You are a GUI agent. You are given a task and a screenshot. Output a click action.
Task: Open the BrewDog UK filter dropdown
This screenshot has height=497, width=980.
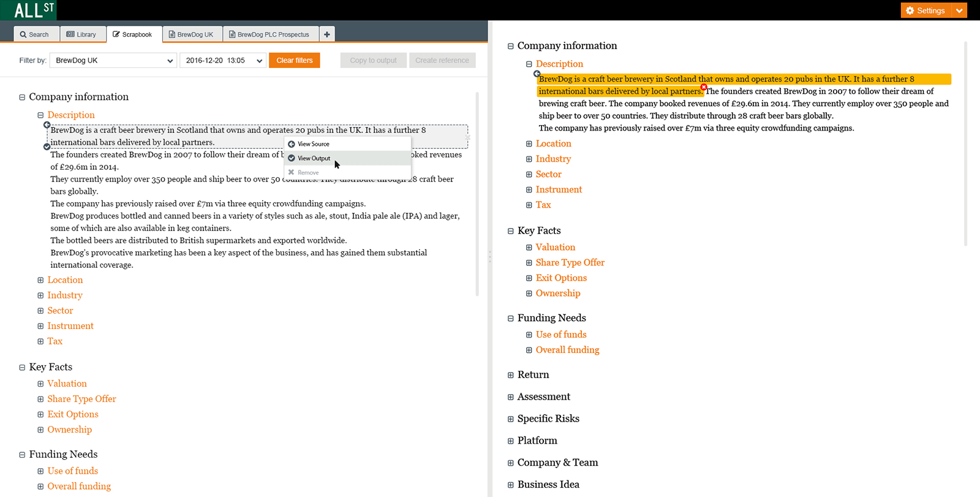coord(113,60)
